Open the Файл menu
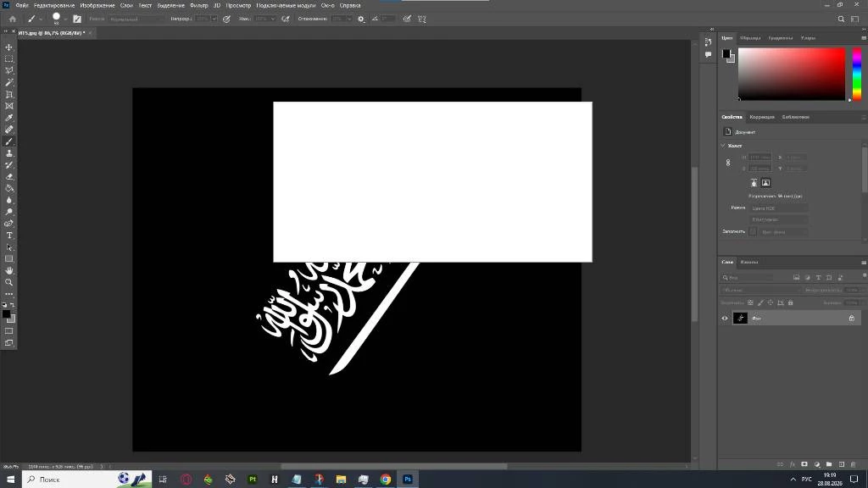This screenshot has height=488, width=868. point(22,5)
